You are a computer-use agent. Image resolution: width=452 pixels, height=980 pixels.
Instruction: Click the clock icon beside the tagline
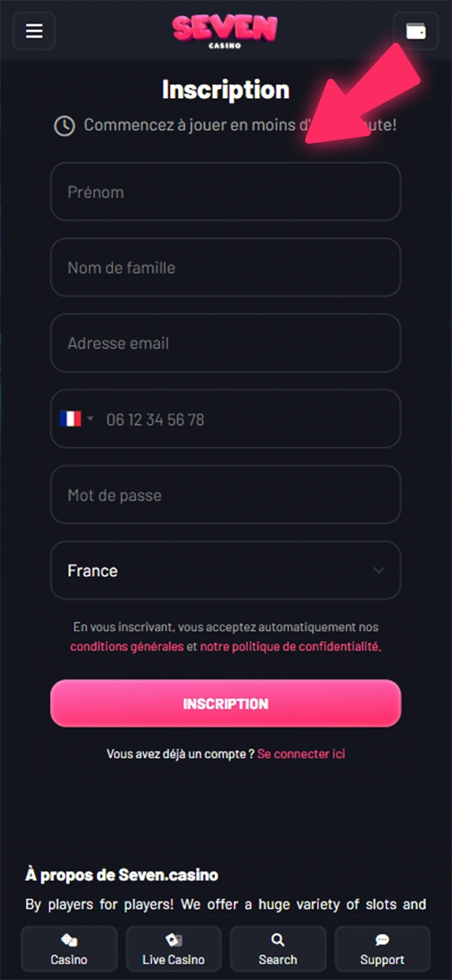pyautogui.click(x=64, y=125)
